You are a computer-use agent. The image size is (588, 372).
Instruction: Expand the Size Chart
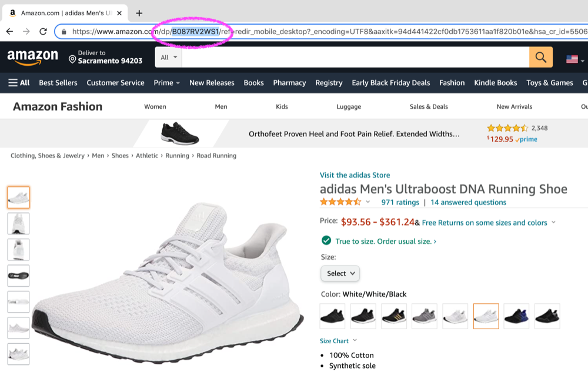tap(338, 341)
